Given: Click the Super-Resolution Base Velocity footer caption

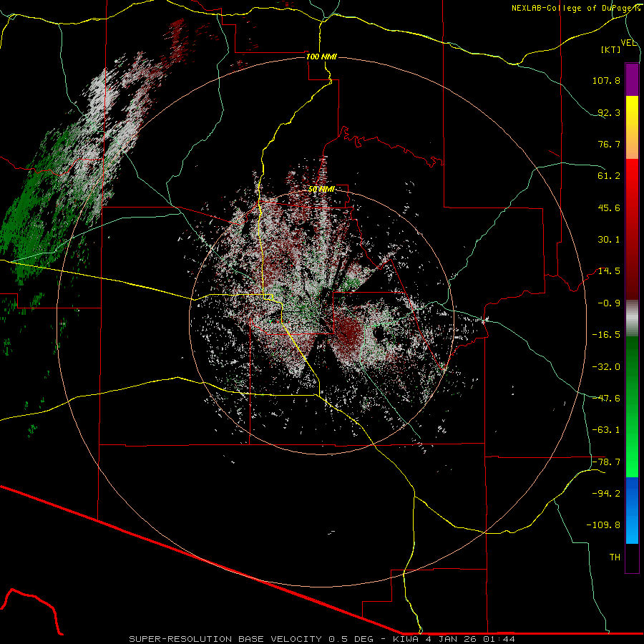Looking at the screenshot, I should pos(321,639).
